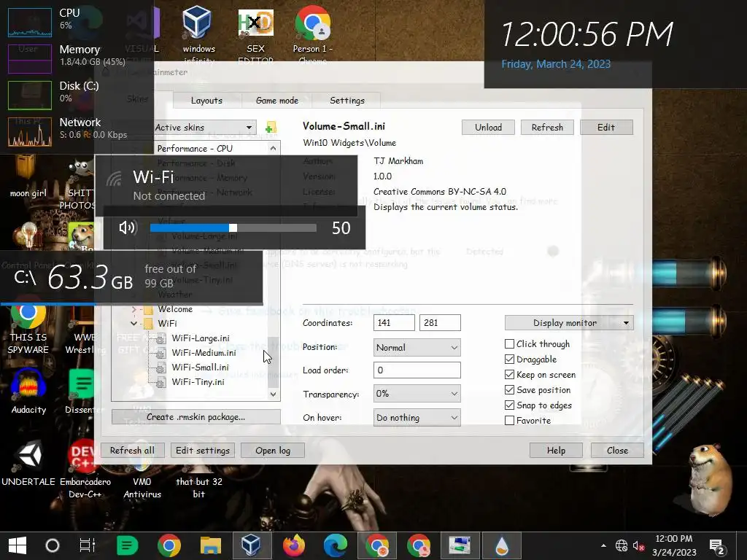This screenshot has height=560, width=747.
Task: Click the skin list scroll down arrow
Action: coord(273,394)
